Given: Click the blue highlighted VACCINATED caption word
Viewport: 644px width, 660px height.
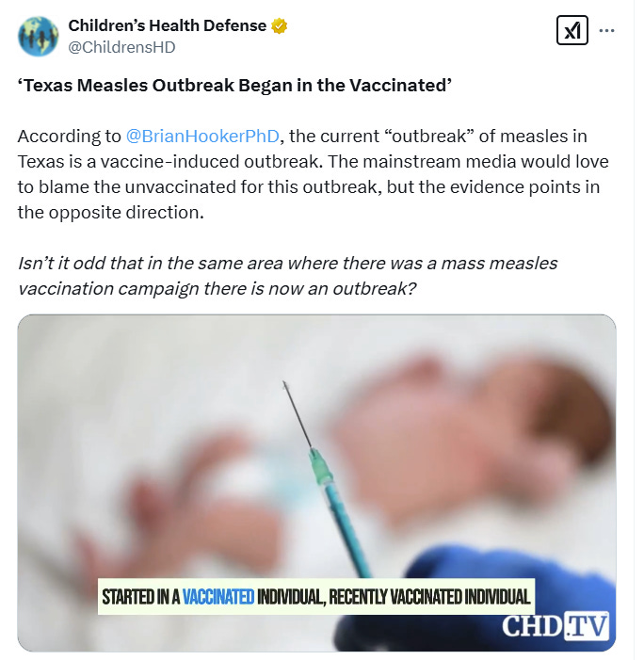Looking at the screenshot, I should pyautogui.click(x=218, y=597).
